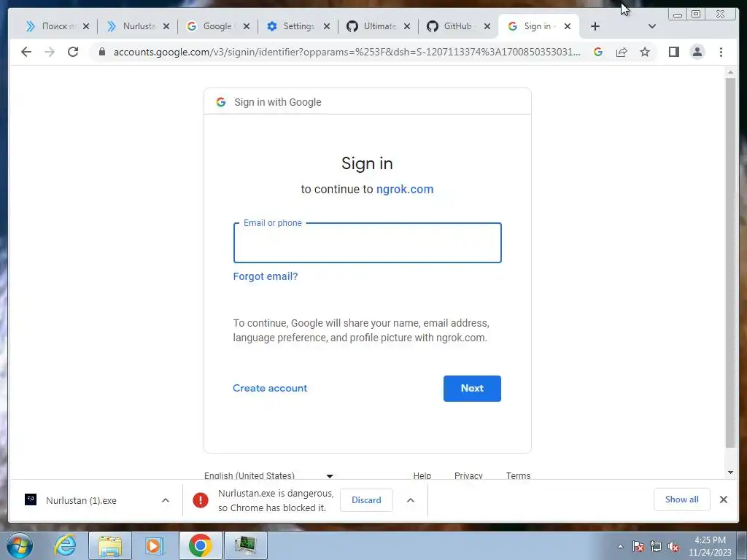Focus the Email or phone field
The height and width of the screenshot is (560, 747).
point(368,243)
